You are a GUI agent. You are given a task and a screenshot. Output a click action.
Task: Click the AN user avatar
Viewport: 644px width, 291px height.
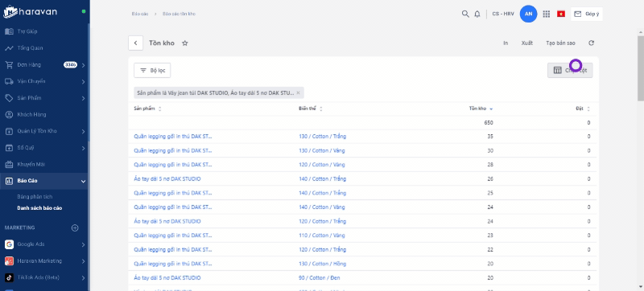[x=528, y=14]
